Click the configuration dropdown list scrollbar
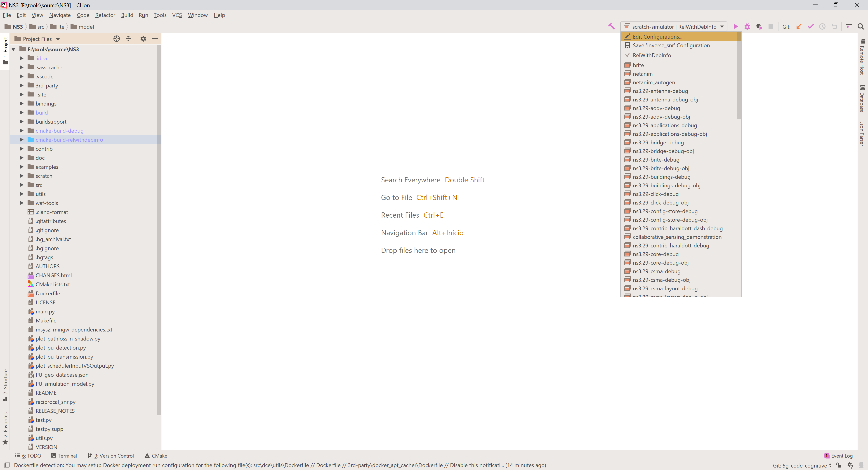 [x=739, y=78]
